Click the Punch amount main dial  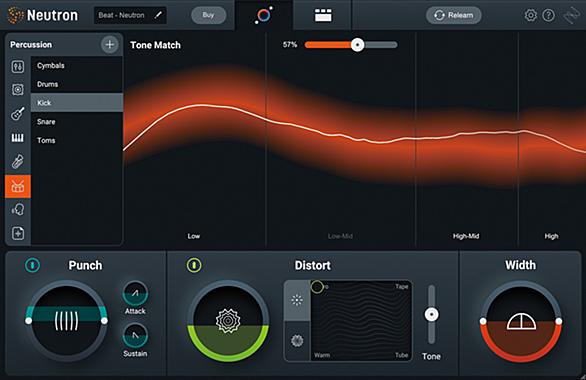coord(67,321)
